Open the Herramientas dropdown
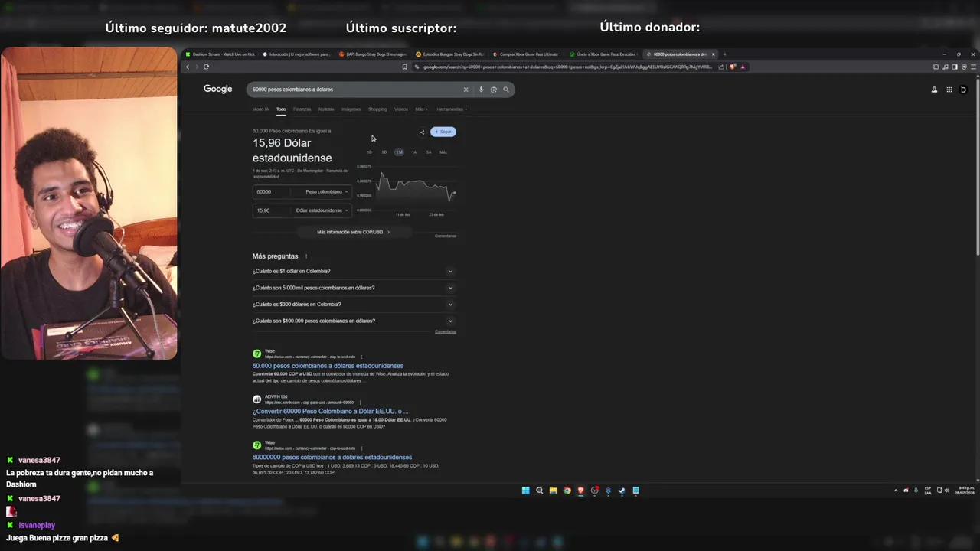Screen dimensions: 980x551 coord(452,109)
